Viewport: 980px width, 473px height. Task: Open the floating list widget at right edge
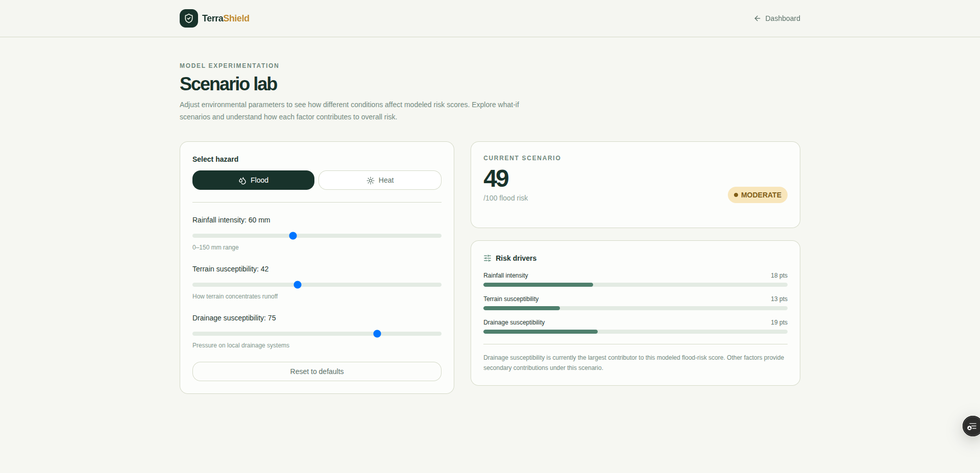[x=971, y=426]
